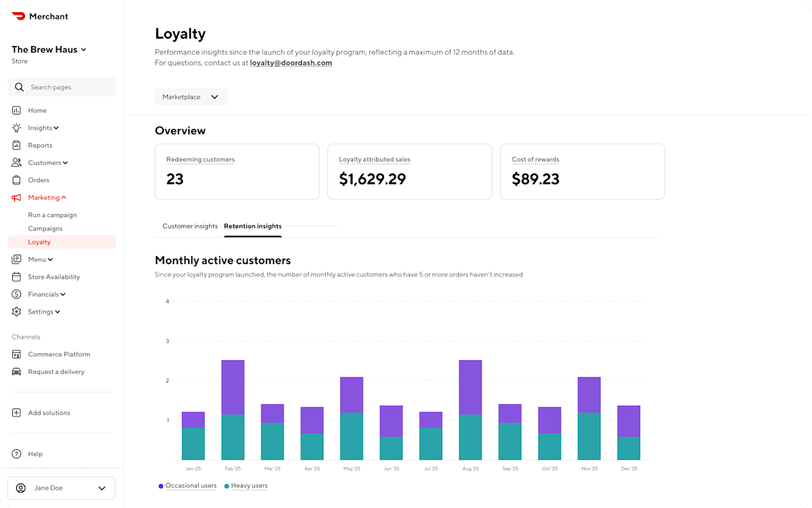The width and height of the screenshot is (812, 508).
Task: Click the Store Availability calendar icon
Action: click(x=16, y=276)
